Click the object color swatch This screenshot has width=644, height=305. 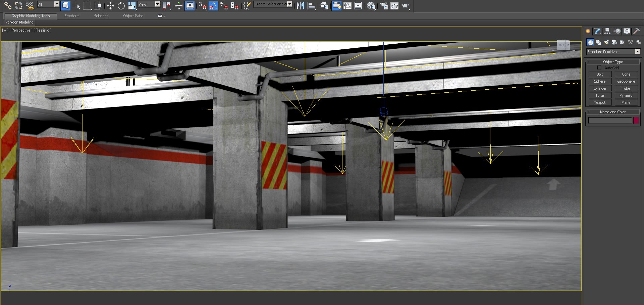point(636,120)
